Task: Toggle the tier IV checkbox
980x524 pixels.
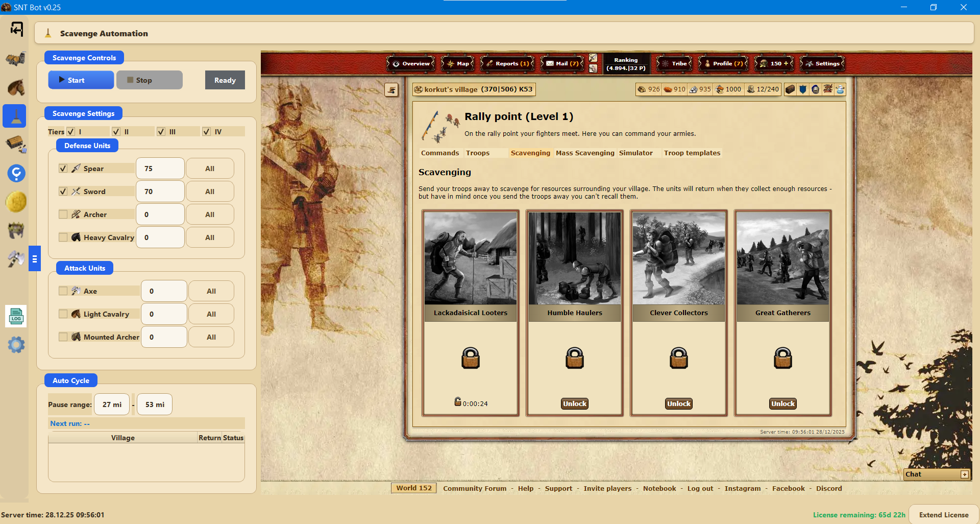Action: pos(207,132)
